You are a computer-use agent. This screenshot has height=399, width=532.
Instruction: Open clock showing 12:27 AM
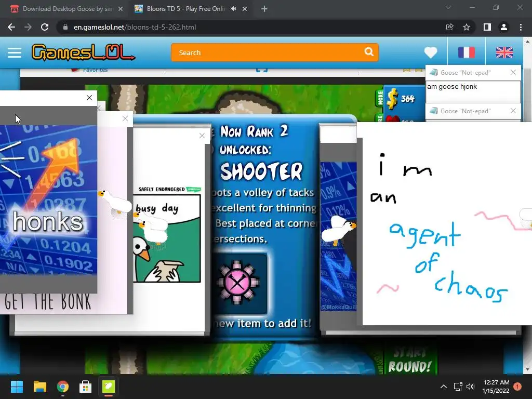(496, 387)
